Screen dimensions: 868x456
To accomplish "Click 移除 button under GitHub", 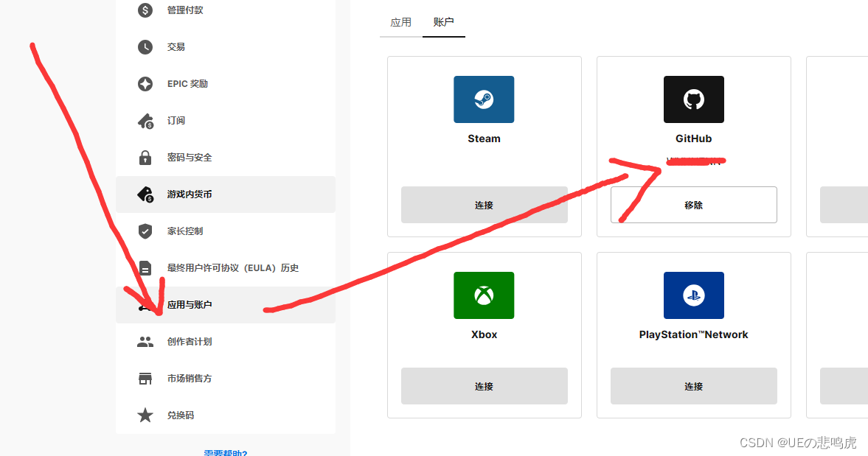I will 694,205.
